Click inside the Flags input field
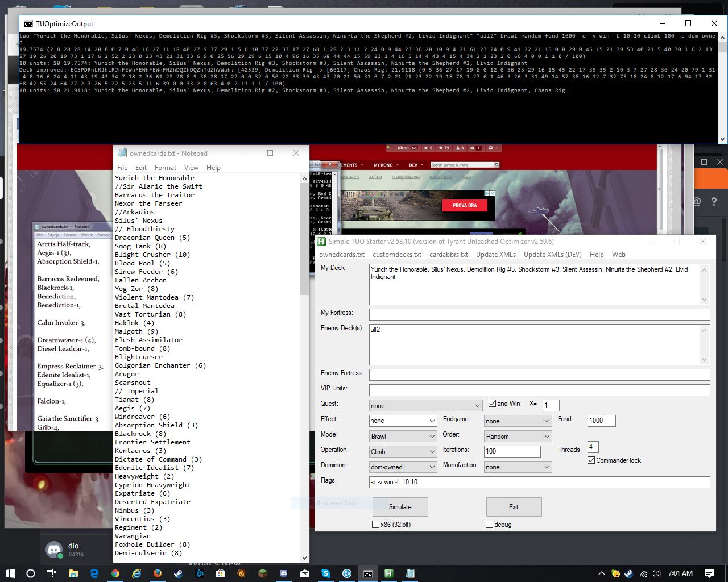Viewport: 728px width, 582px height. (539, 482)
